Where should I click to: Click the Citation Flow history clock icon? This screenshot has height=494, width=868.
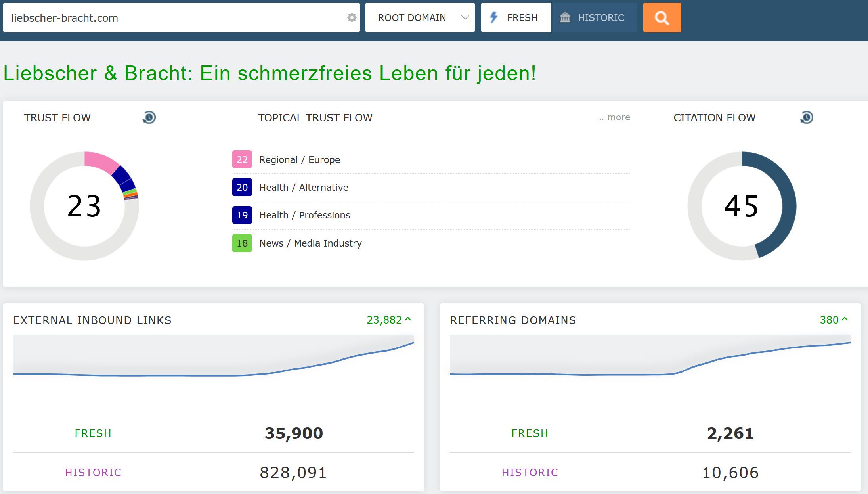click(807, 117)
